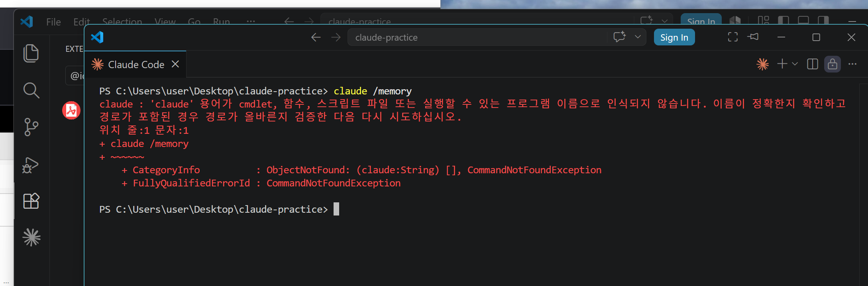Click the EXTE sidebar header in the background window

[x=74, y=49]
